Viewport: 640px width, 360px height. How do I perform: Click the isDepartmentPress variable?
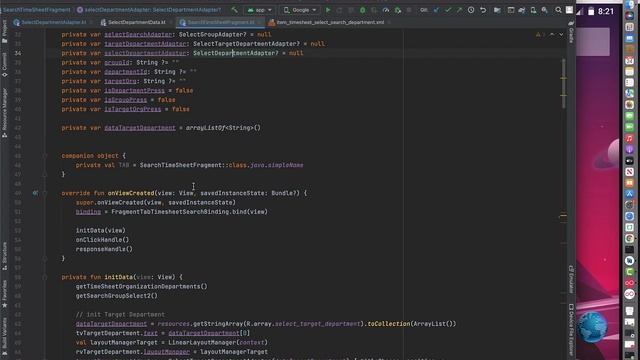134,91
